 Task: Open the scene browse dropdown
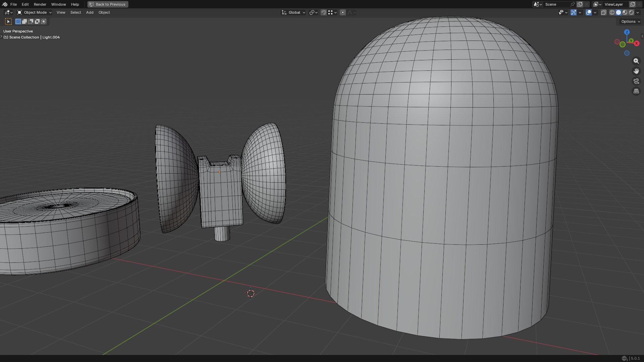point(538,4)
